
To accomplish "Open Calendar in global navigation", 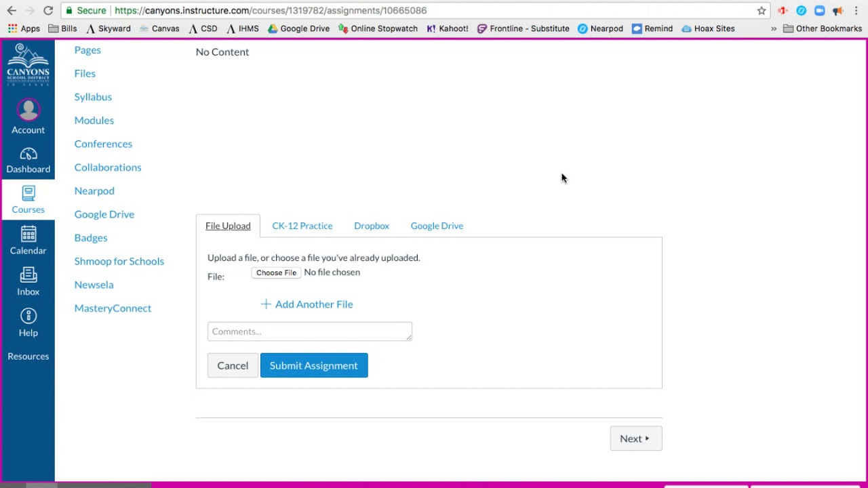I will (28, 241).
